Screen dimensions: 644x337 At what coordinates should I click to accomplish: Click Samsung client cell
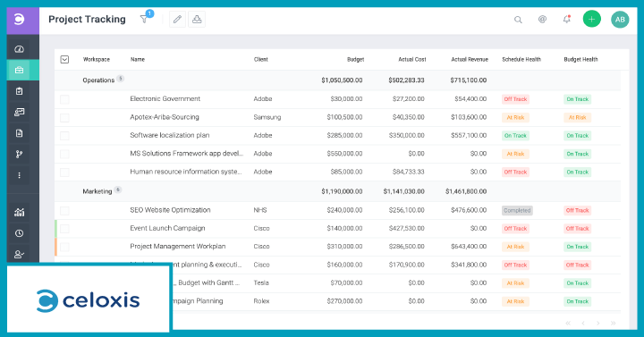click(267, 117)
